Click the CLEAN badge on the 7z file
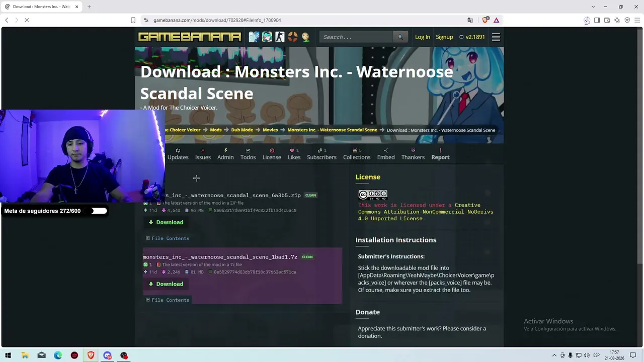Image resolution: width=644 pixels, height=362 pixels. 307,257
